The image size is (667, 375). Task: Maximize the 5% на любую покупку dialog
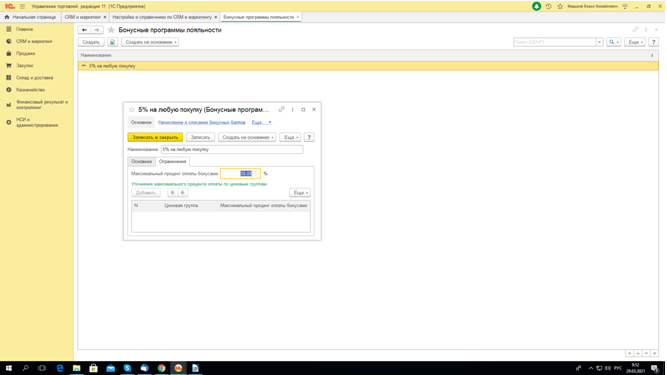(303, 110)
